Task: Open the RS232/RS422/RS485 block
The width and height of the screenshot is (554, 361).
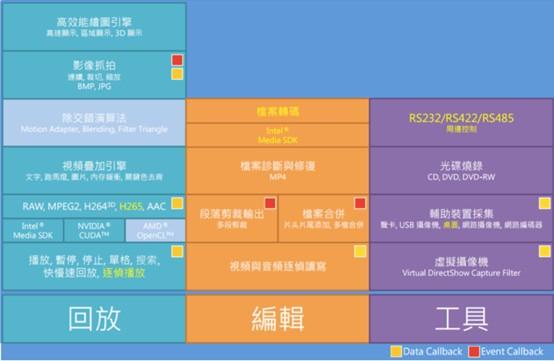Action: coord(461,123)
